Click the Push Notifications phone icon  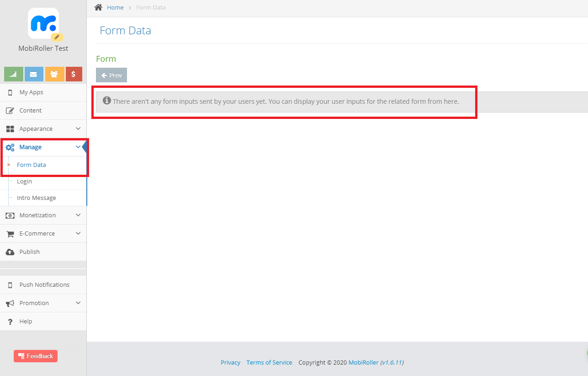click(10, 285)
